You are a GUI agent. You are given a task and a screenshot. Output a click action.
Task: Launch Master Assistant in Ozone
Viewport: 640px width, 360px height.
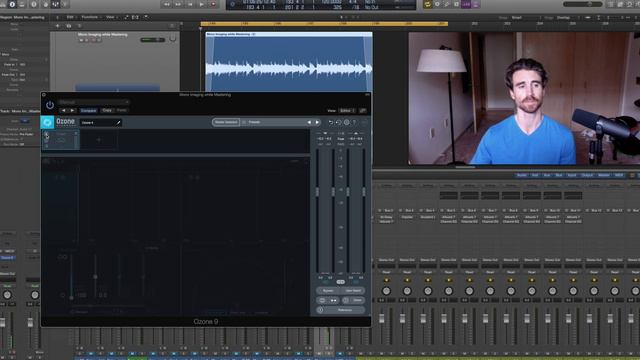[x=226, y=122]
